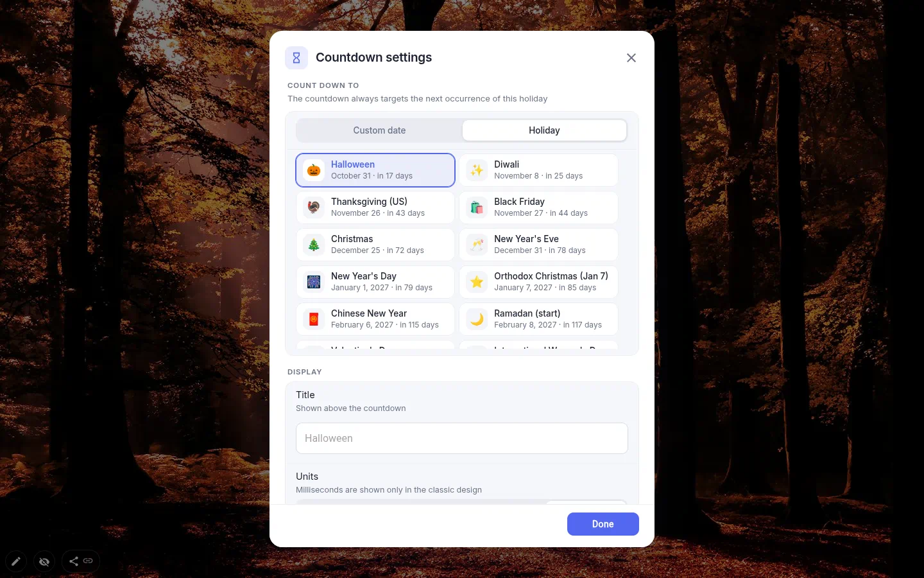Pick the Chinese New Year red envelope icon
924x578 pixels.
click(314, 319)
